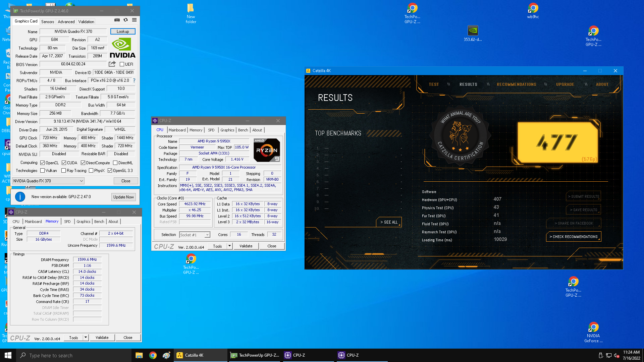Open the Validation tab in GPU-Z
Viewport: 644px width, 362px height.
click(x=86, y=22)
